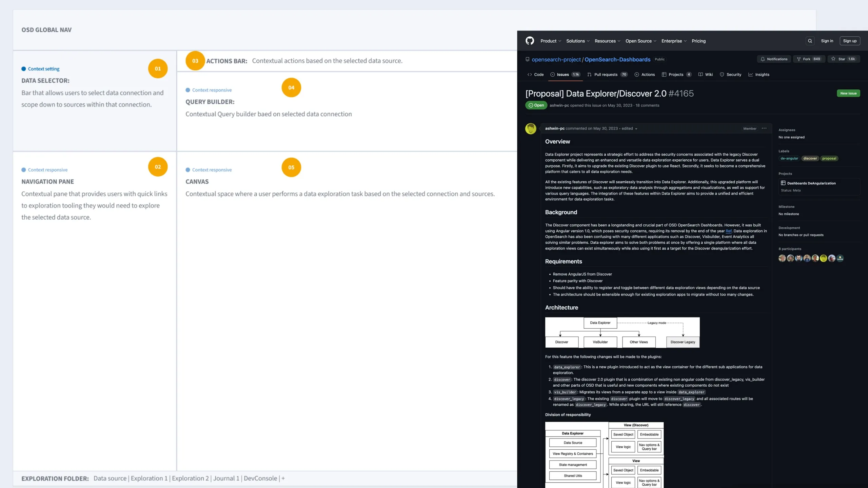Click the green Open status badge
Viewport: 868px width, 488px height.
(536, 105)
